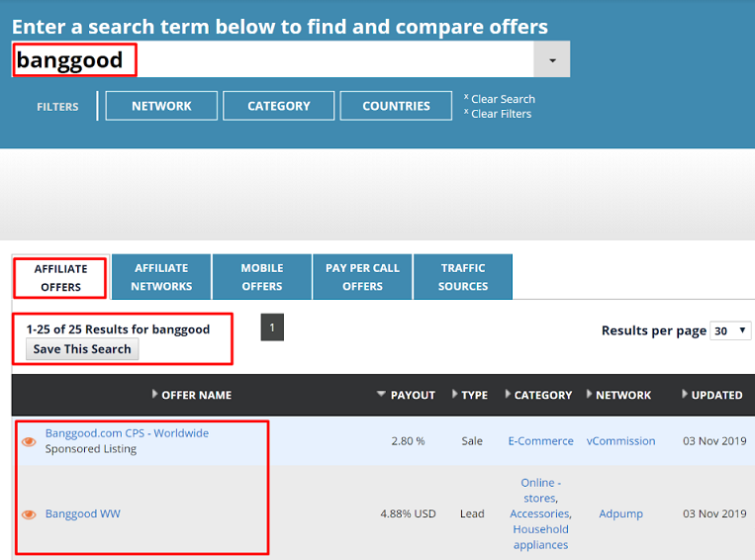Image resolution: width=755 pixels, height=560 pixels.
Task: Open the search term dropdown arrow
Action: (551, 60)
